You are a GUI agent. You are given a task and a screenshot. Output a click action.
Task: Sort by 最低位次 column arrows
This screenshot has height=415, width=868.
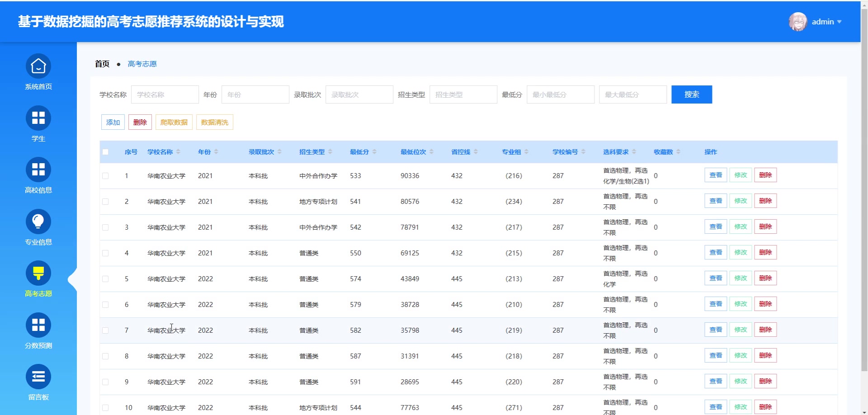(431, 152)
